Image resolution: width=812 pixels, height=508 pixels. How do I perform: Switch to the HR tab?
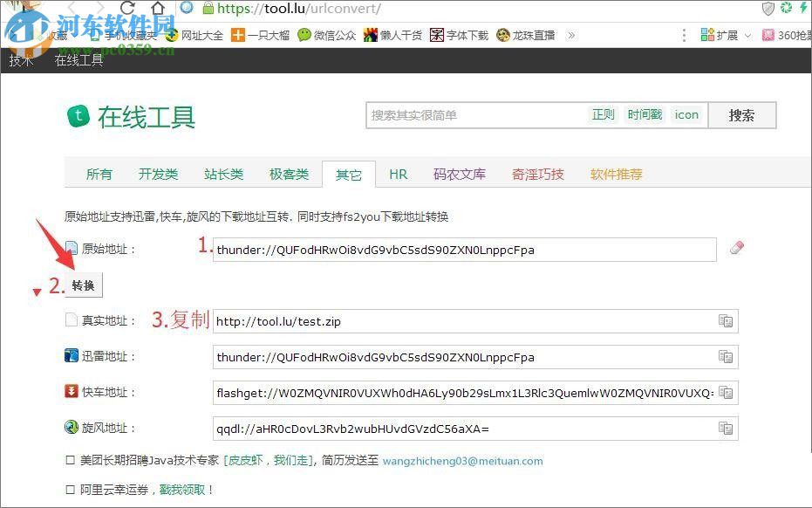398,174
